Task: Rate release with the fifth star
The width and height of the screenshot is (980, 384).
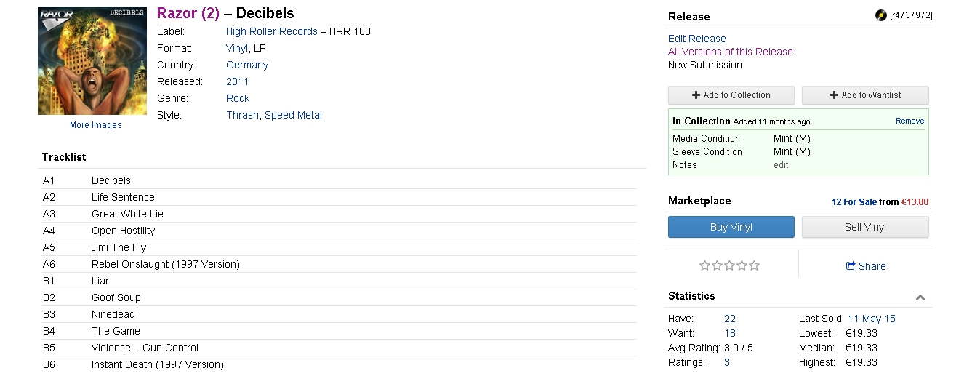Action: click(x=755, y=265)
